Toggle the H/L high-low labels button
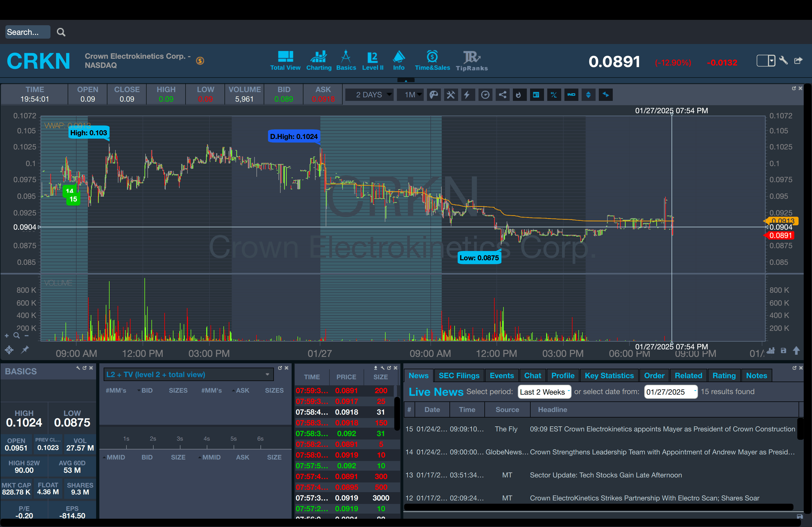812x527 pixels. coord(554,95)
